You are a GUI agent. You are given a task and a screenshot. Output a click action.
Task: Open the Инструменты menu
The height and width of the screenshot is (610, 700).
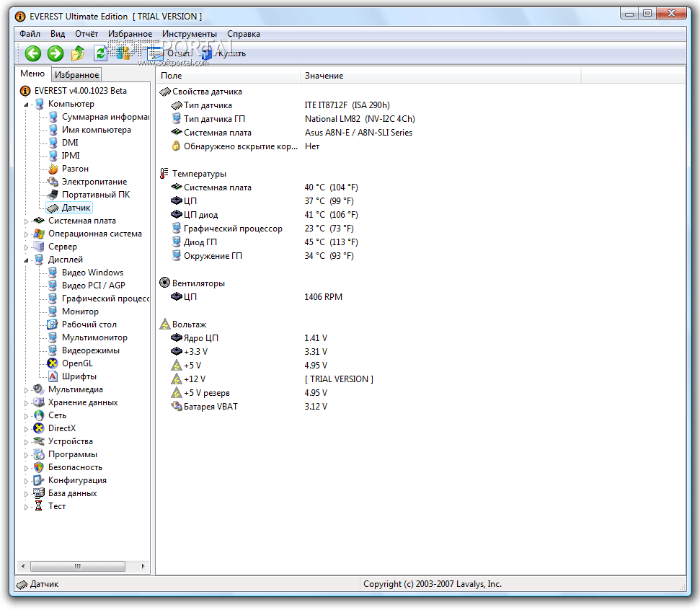pos(190,34)
